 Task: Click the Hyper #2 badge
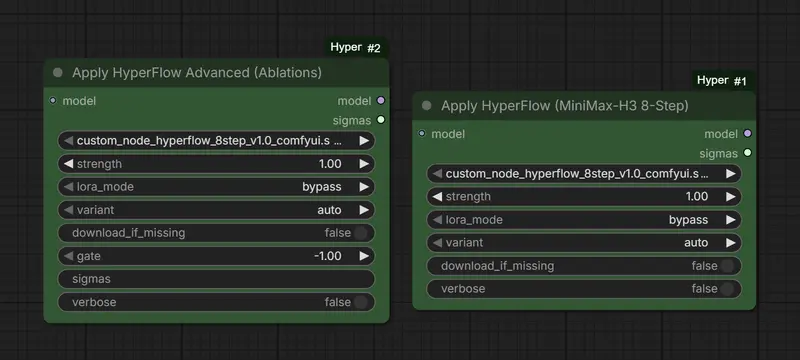click(x=356, y=48)
